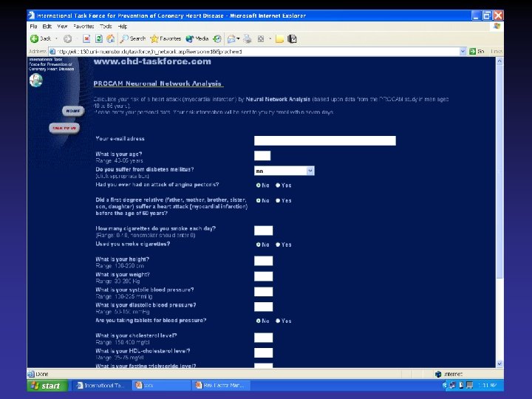Open the Back button history dropdown arrow

tap(56, 39)
